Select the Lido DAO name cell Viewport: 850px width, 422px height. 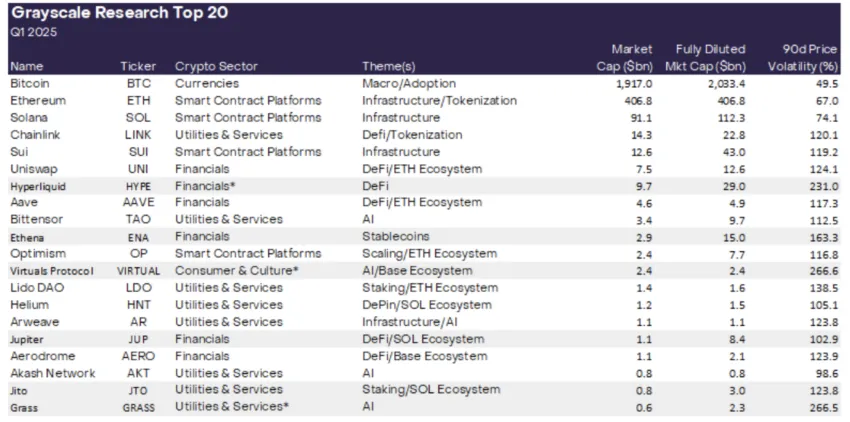point(35,287)
